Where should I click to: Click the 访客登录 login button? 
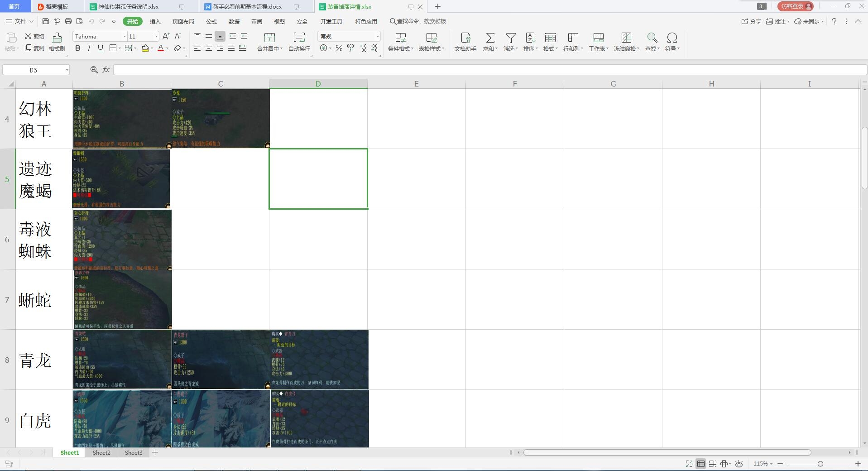tap(796, 6)
